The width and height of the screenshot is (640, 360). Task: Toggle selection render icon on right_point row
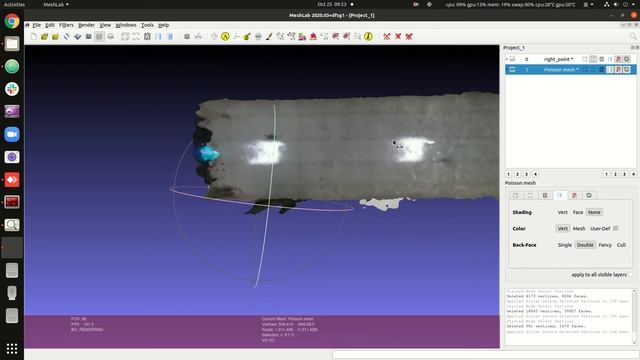point(618,59)
